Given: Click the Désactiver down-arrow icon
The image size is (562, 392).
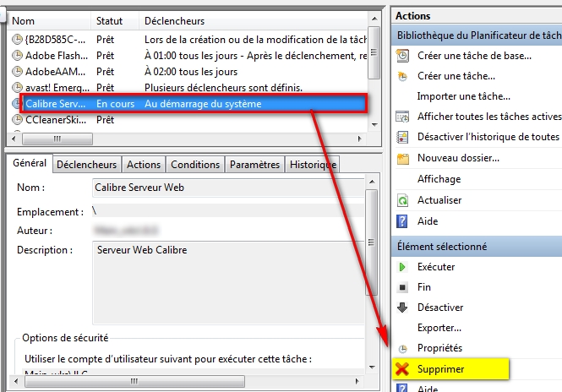Looking at the screenshot, I should click(402, 308).
